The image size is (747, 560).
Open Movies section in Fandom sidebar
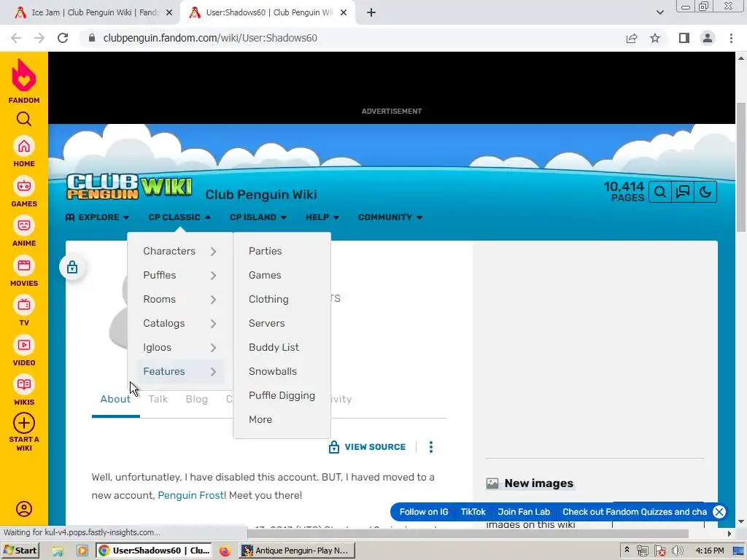[x=24, y=271]
